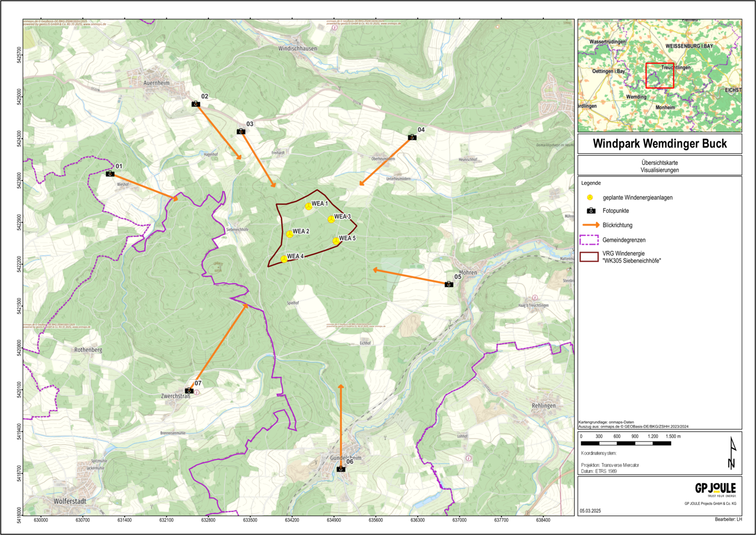Click the Windpark Wemdinger Buck title
Image resolution: width=756 pixels, height=535 pixels.
coord(660,144)
